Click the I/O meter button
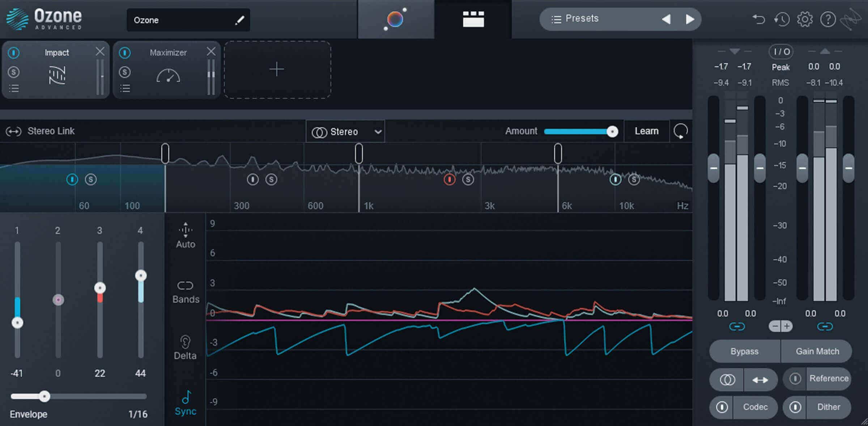Image resolution: width=868 pixels, height=426 pixels. tap(781, 52)
